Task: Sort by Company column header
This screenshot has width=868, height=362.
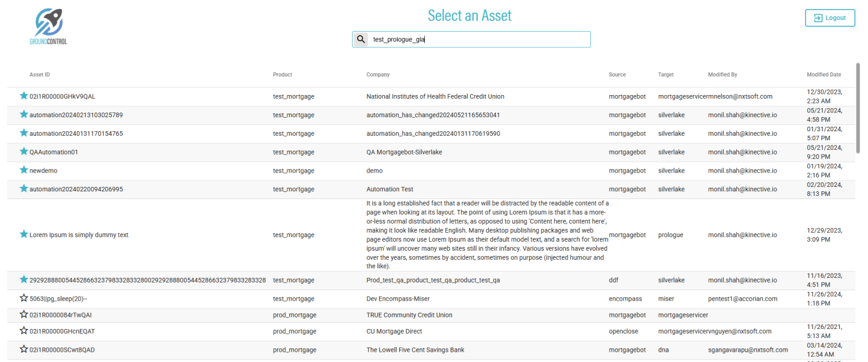Action: coord(378,75)
